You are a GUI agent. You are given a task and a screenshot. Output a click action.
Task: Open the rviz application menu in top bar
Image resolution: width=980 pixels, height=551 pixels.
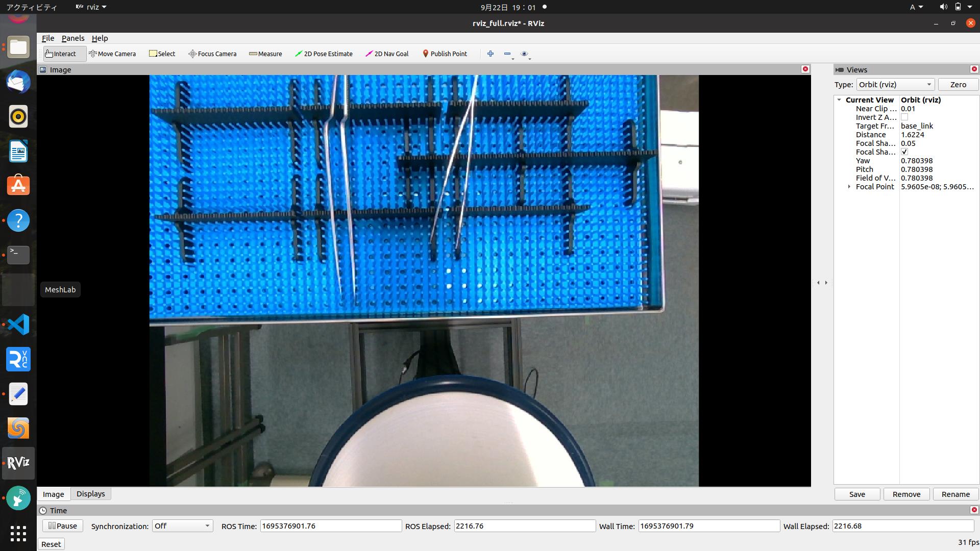[x=91, y=7]
